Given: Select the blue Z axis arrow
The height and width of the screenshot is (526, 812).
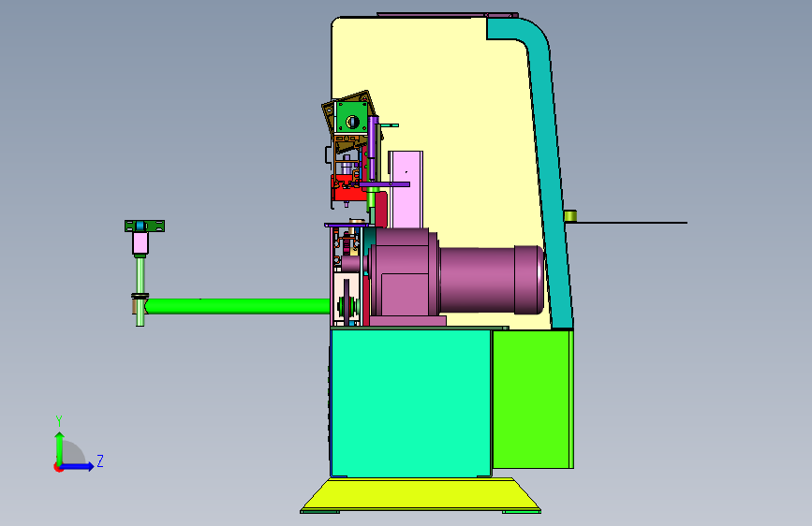Looking at the screenshot, I should [x=78, y=466].
